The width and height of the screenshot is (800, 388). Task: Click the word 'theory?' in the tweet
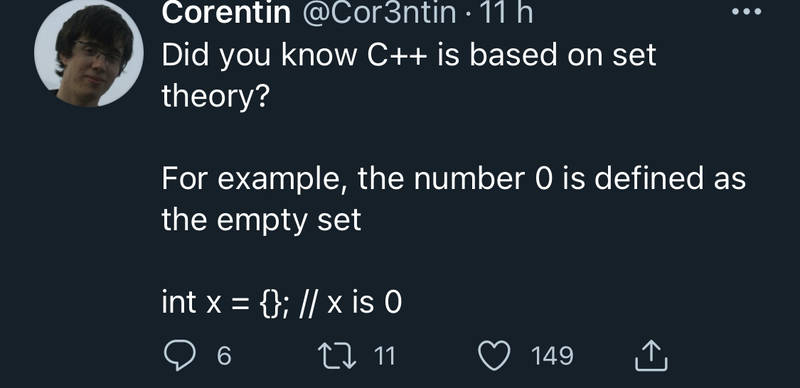215,96
